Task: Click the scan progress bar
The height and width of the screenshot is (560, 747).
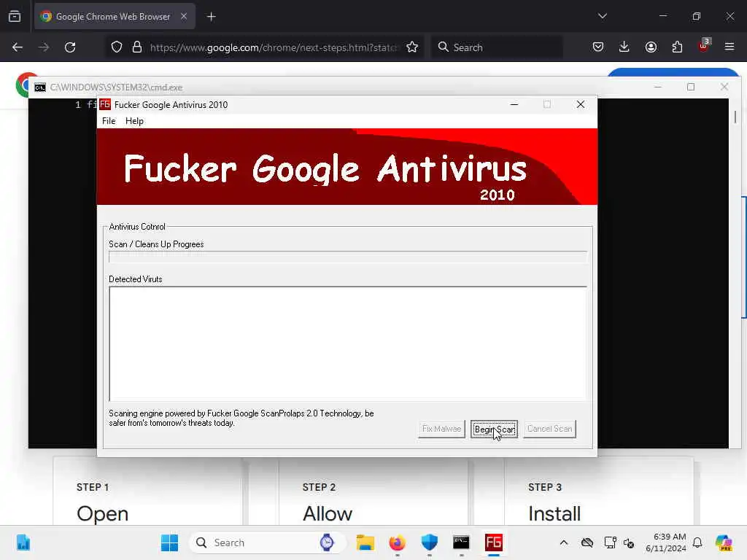Action: [348, 257]
